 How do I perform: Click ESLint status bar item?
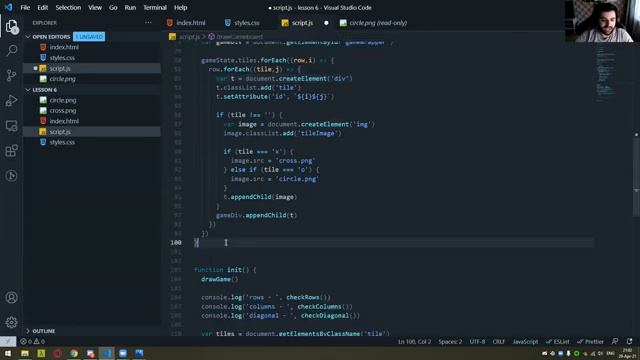(x=558, y=341)
